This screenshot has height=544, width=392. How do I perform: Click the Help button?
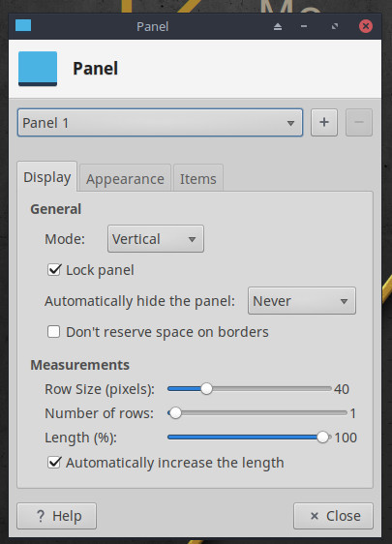click(x=56, y=516)
